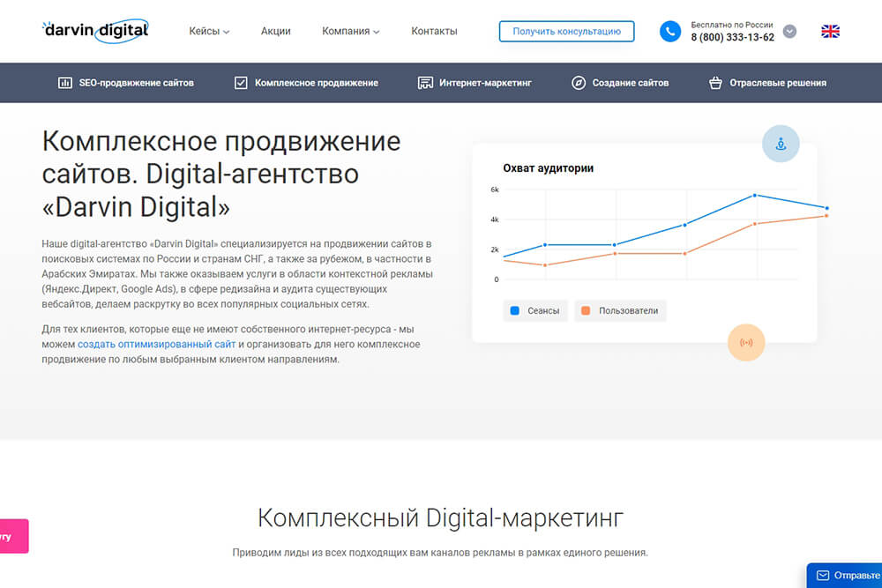Toggle the Пользователи legend series

(x=620, y=311)
